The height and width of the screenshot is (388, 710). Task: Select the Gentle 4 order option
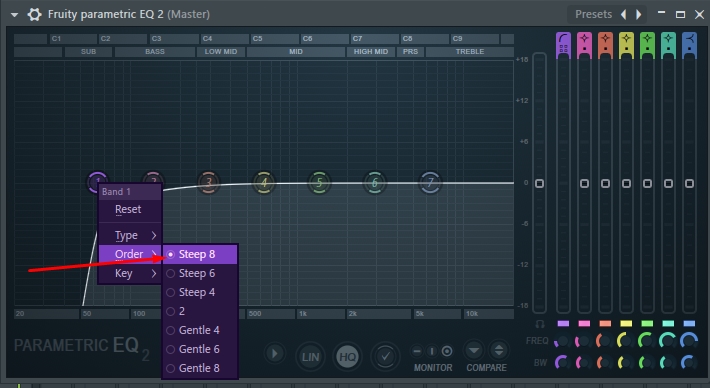[x=200, y=331]
